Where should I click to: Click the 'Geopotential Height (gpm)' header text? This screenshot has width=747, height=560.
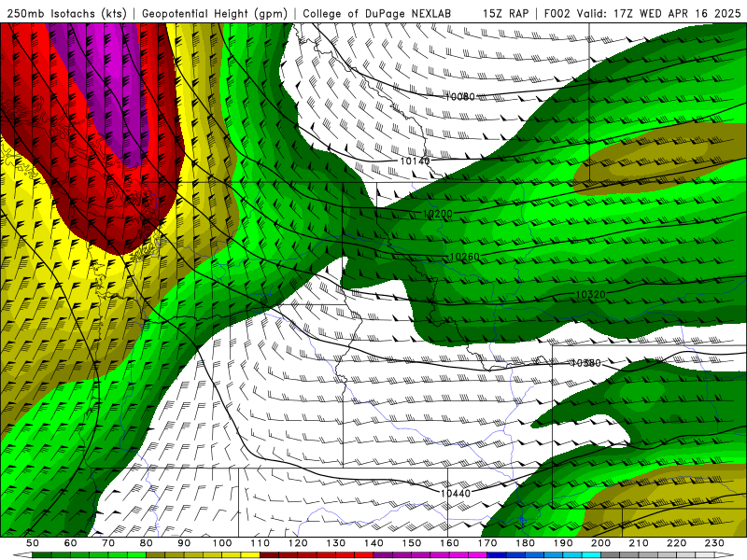pos(215,14)
